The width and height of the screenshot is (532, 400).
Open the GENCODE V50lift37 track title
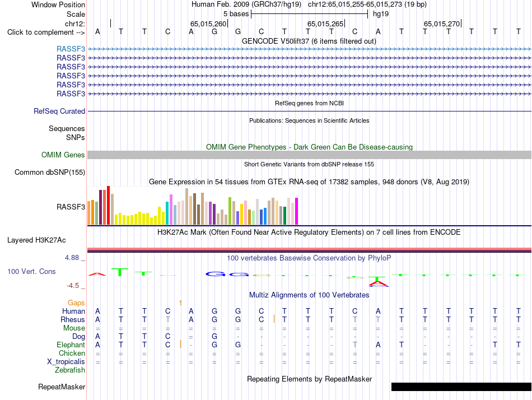tap(309, 41)
